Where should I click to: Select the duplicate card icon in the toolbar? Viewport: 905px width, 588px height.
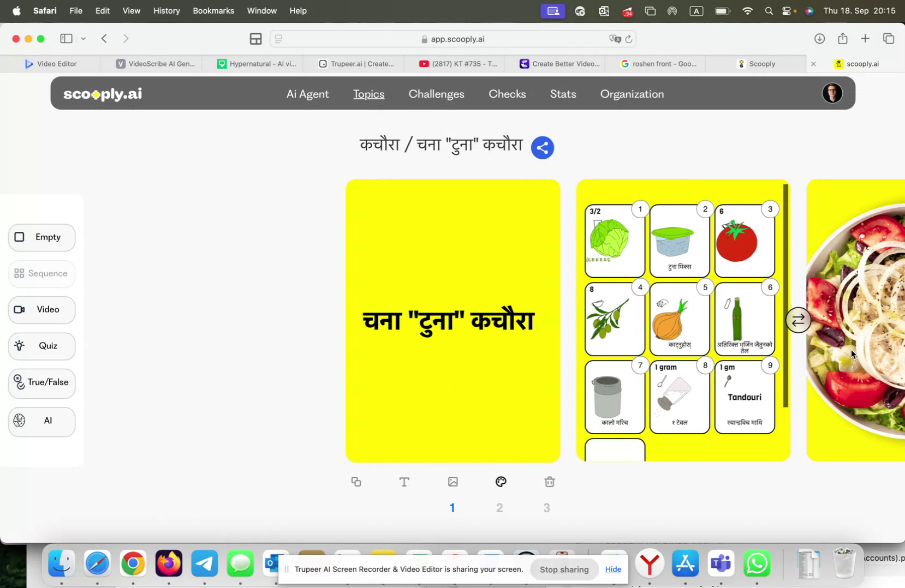356,482
